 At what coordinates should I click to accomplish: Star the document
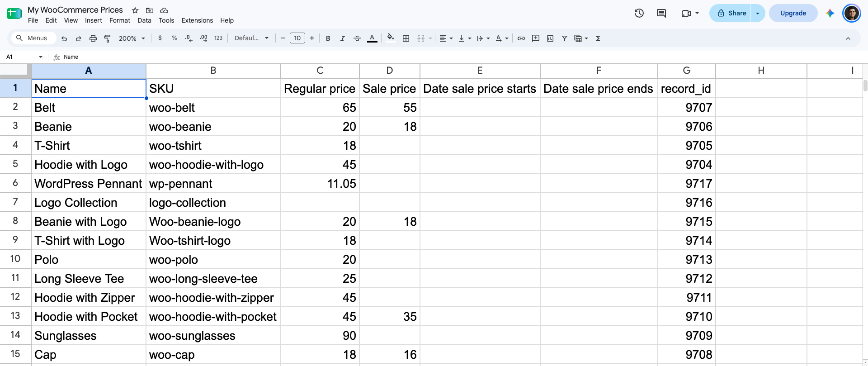[x=135, y=10]
